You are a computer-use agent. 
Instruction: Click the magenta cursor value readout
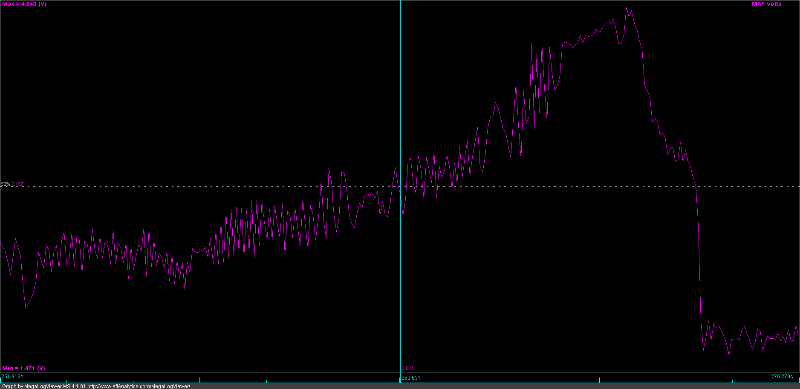coord(408,368)
